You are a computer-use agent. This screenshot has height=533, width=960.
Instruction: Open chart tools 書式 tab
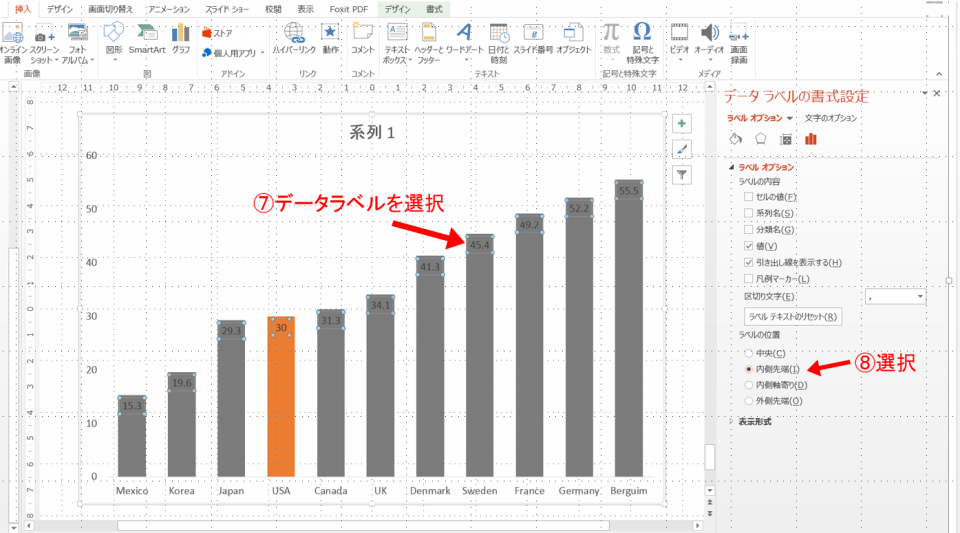coord(434,9)
